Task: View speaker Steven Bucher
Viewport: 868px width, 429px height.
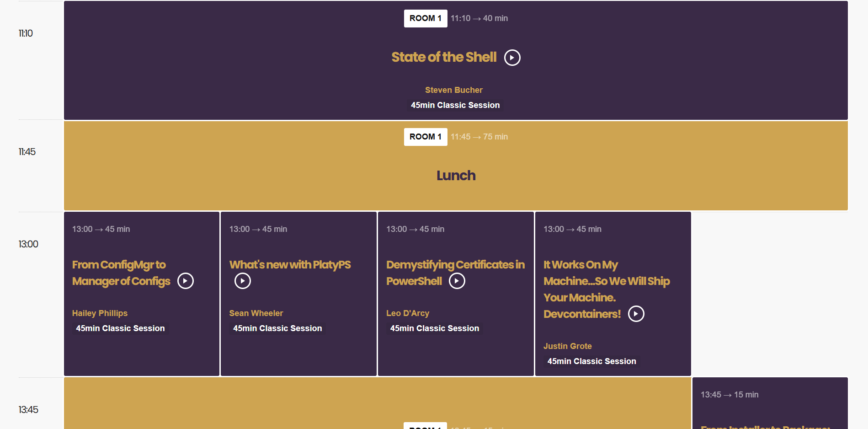Action: [x=454, y=90]
